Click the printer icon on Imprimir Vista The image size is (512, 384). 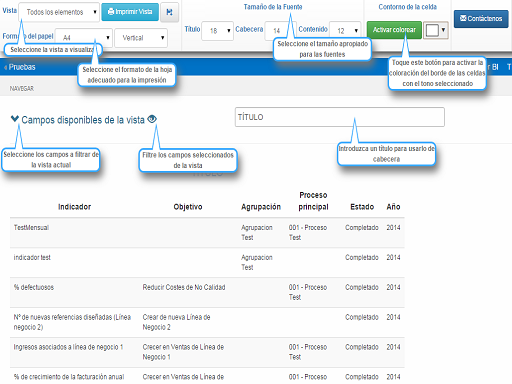click(x=111, y=12)
